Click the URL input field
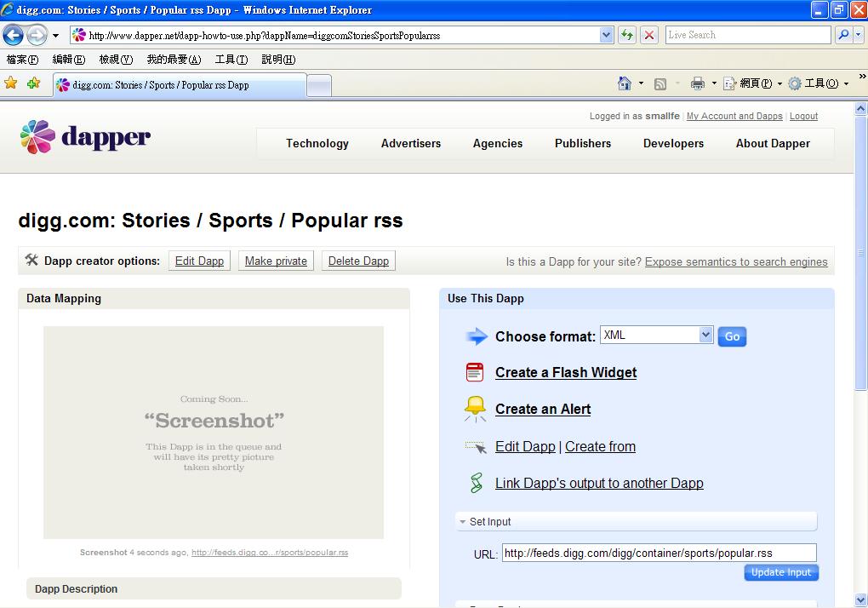Screen dimensions: 868x608 659,554
